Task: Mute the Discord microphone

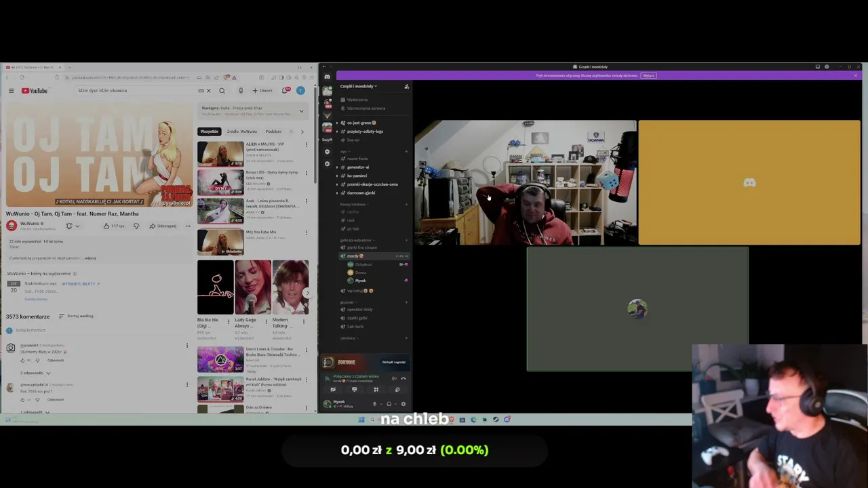Action: (374, 404)
